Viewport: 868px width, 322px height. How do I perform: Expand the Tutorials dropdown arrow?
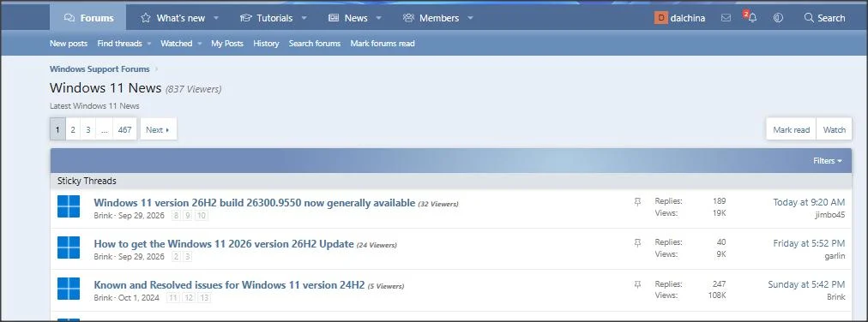click(304, 18)
